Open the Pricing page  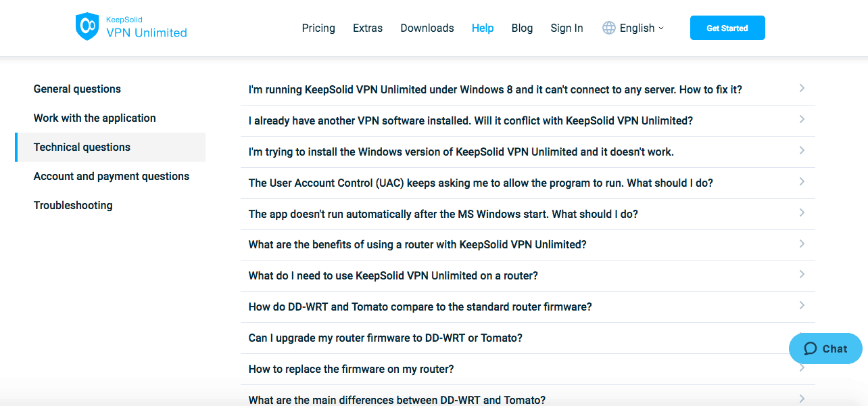[x=318, y=28]
